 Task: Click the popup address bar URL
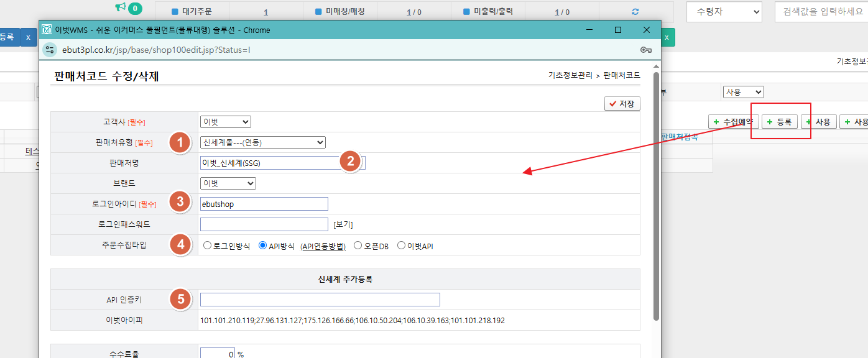click(157, 50)
